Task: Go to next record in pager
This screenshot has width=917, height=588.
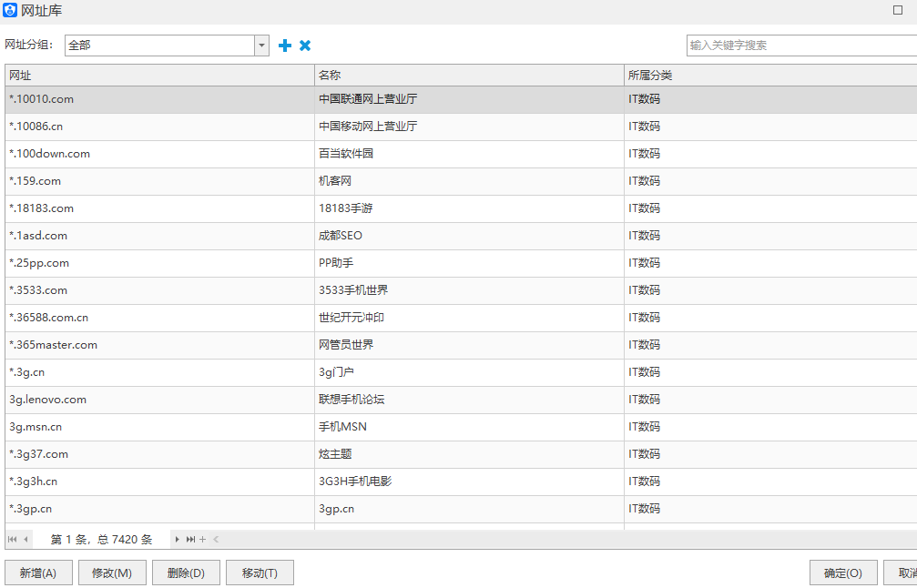Action: pos(178,540)
